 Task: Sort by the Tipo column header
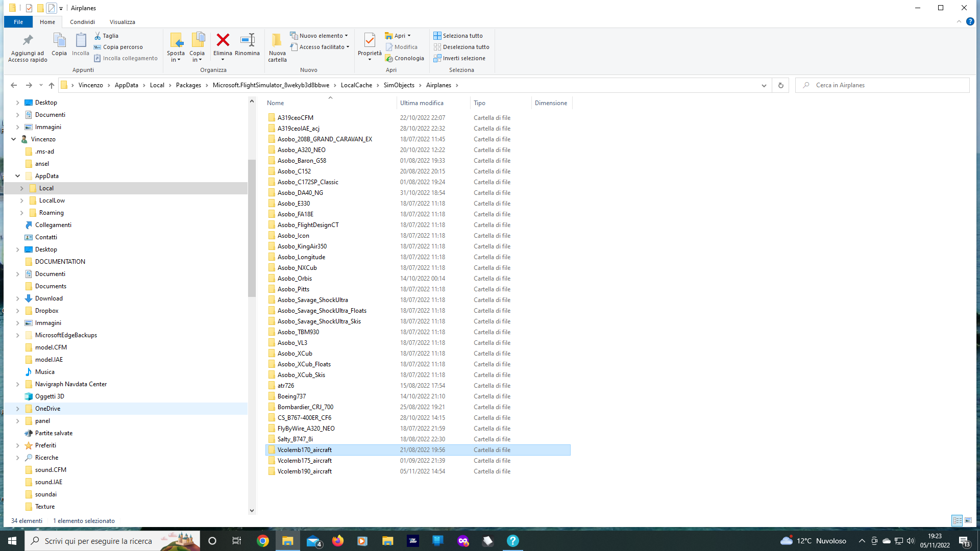coord(500,103)
